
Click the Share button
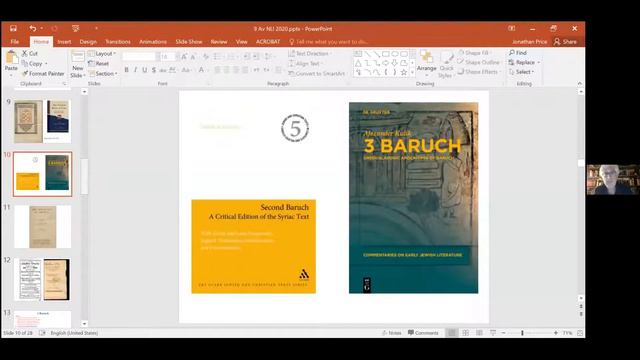tap(565, 42)
